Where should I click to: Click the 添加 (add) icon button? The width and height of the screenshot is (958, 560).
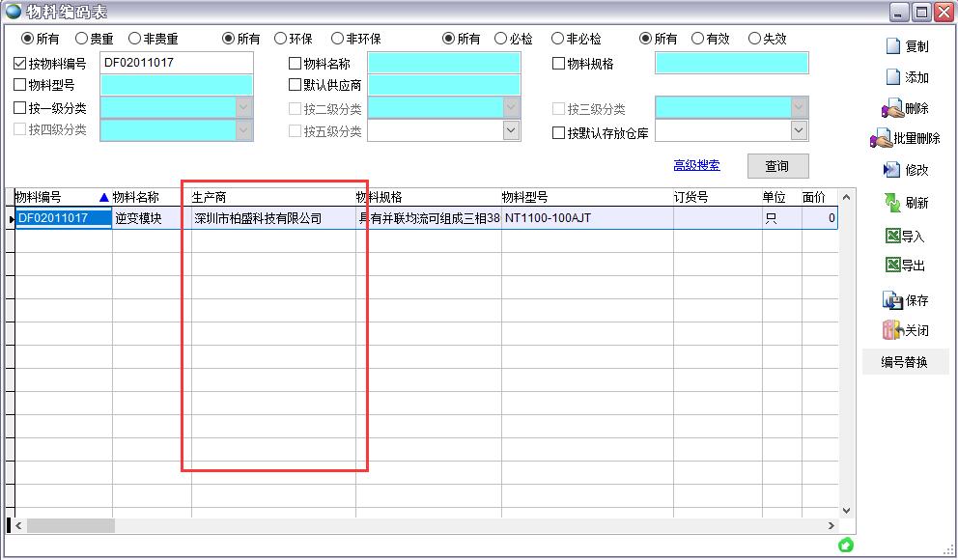tap(893, 77)
